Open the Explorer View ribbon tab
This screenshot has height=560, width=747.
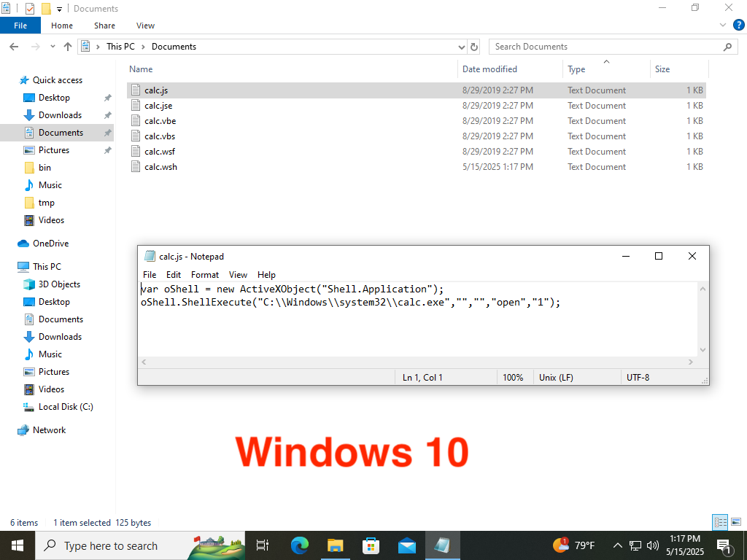coord(145,26)
